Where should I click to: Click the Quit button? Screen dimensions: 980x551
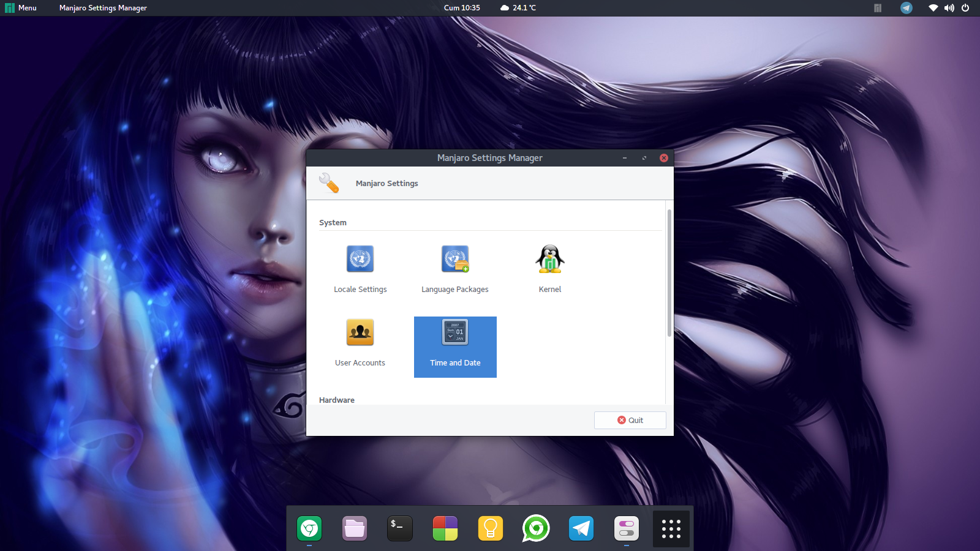(630, 420)
